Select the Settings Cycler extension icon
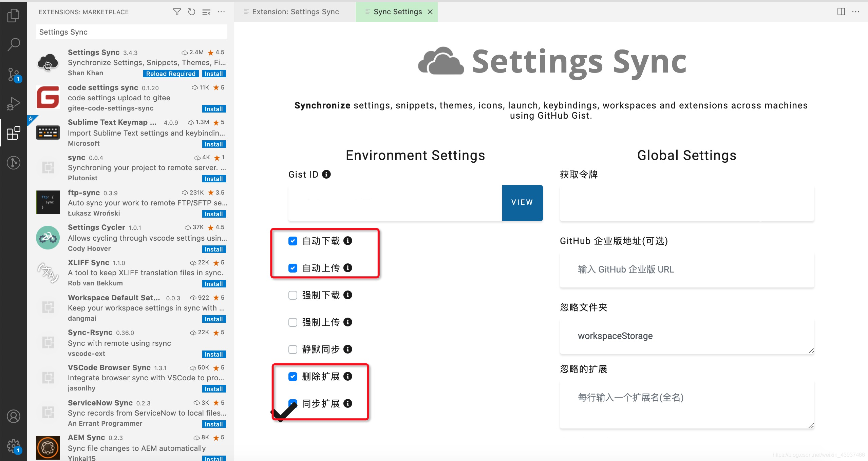The height and width of the screenshot is (461, 868). click(48, 238)
